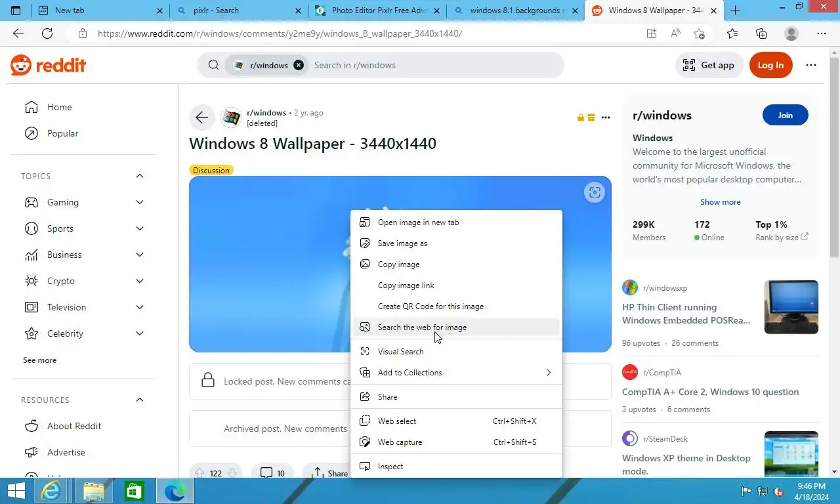Viewport: 840px width, 504px height.
Task: Choose Open image in new tab
Action: point(456,222)
